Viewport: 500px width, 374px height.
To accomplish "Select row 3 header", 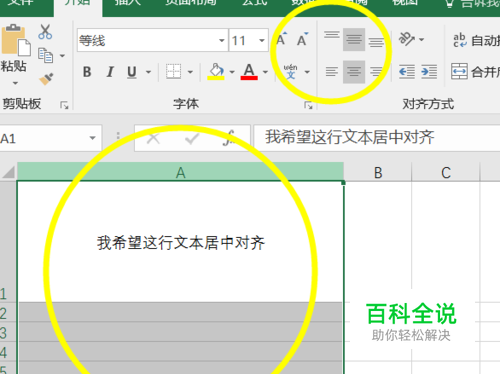I will click(8, 332).
